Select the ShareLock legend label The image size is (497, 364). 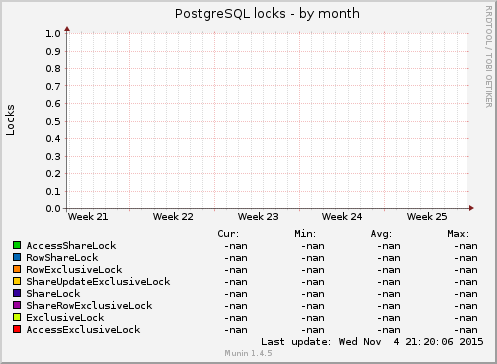[x=53, y=294]
